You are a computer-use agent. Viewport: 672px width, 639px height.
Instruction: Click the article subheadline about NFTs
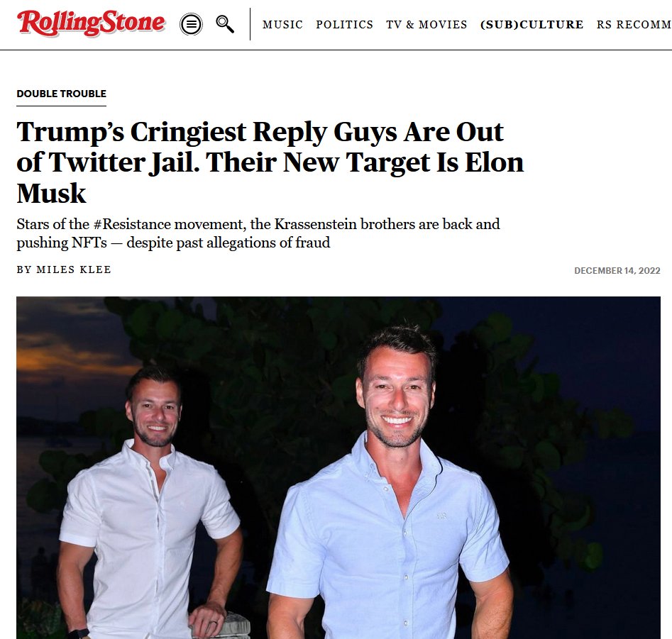coord(258,233)
